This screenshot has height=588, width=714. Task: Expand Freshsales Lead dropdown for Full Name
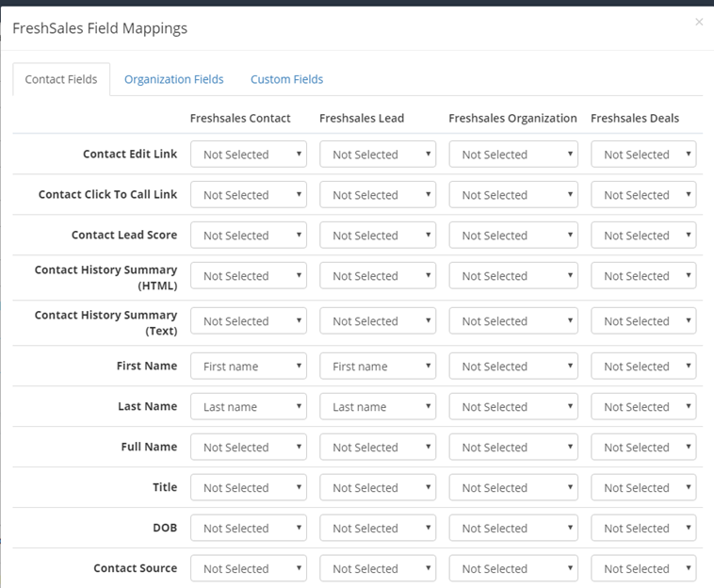[x=378, y=447]
